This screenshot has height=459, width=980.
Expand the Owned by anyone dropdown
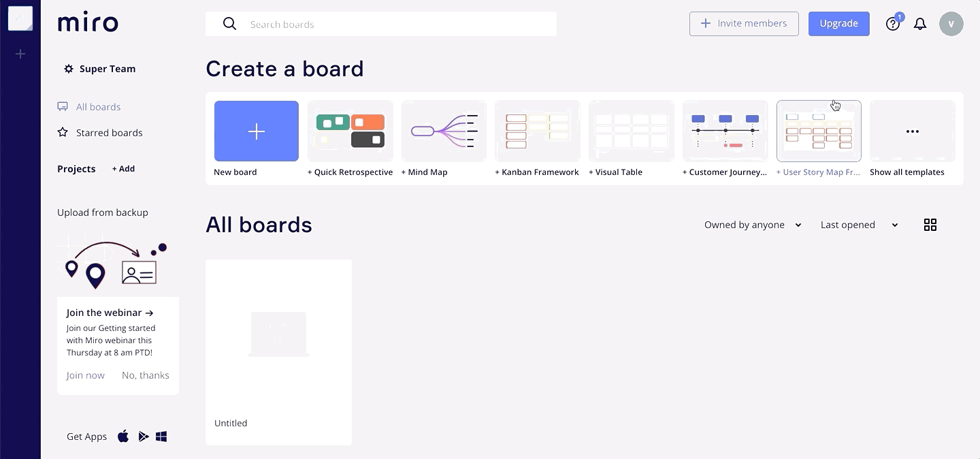pyautogui.click(x=753, y=225)
